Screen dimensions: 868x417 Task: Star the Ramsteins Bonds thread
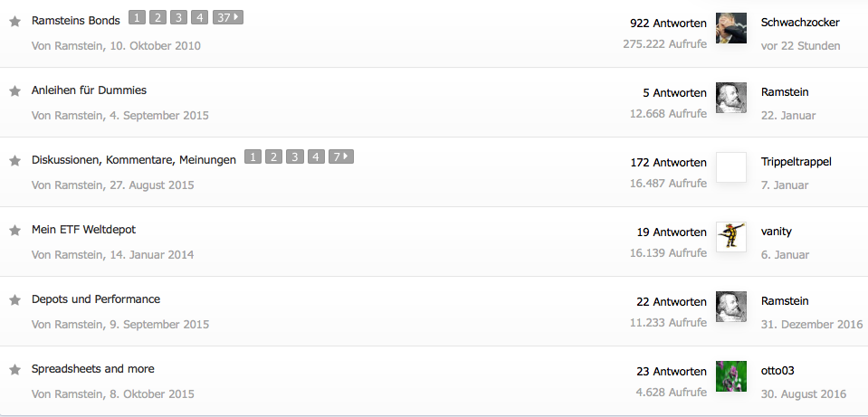click(x=14, y=21)
